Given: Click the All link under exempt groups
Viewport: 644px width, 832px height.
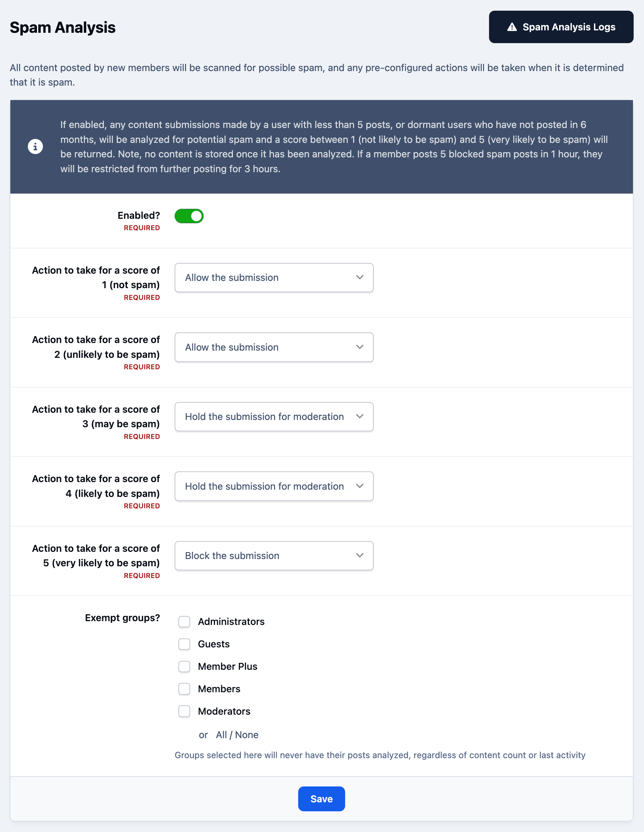Looking at the screenshot, I should 221,735.
